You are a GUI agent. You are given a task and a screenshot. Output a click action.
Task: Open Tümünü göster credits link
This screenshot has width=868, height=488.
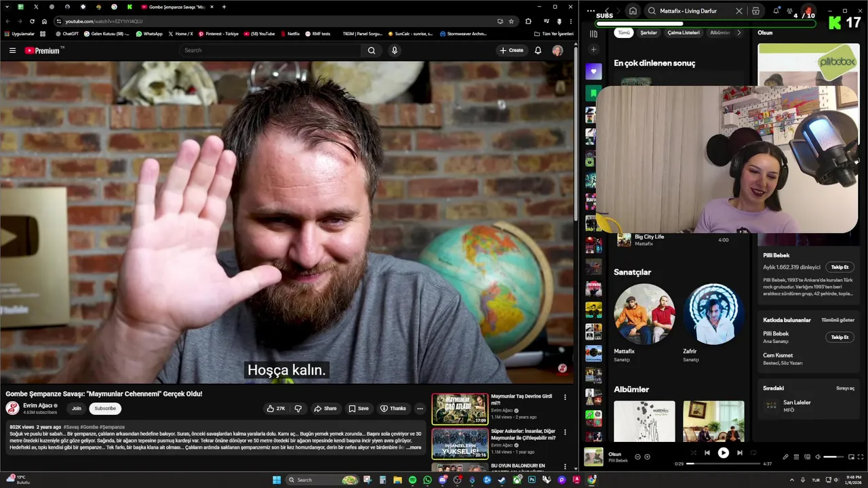[x=837, y=320]
